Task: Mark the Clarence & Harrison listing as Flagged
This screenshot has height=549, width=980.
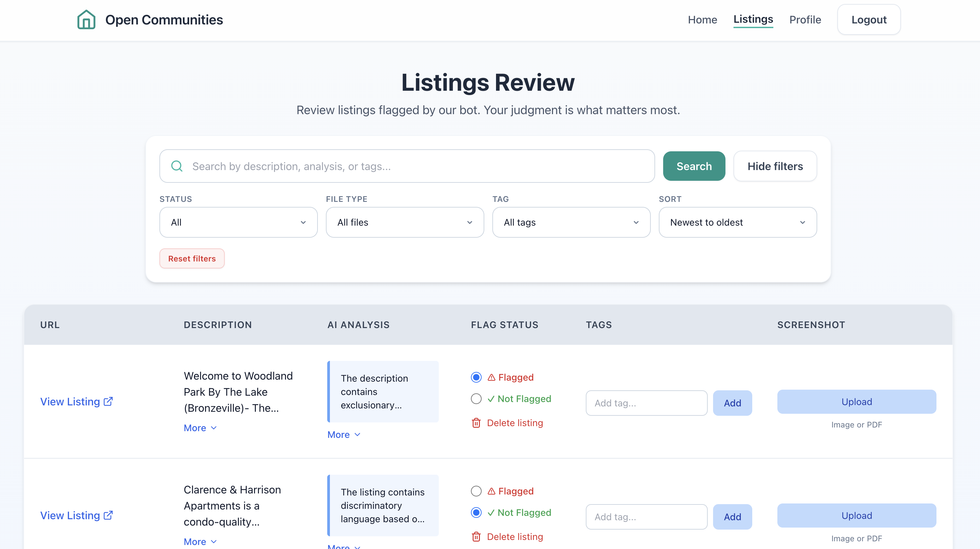Action: pos(476,491)
